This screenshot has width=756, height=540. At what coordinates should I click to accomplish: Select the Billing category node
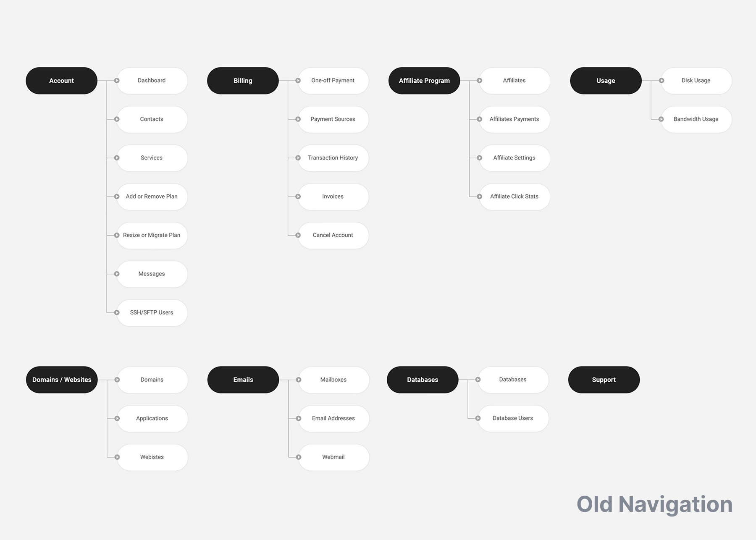[x=243, y=81]
